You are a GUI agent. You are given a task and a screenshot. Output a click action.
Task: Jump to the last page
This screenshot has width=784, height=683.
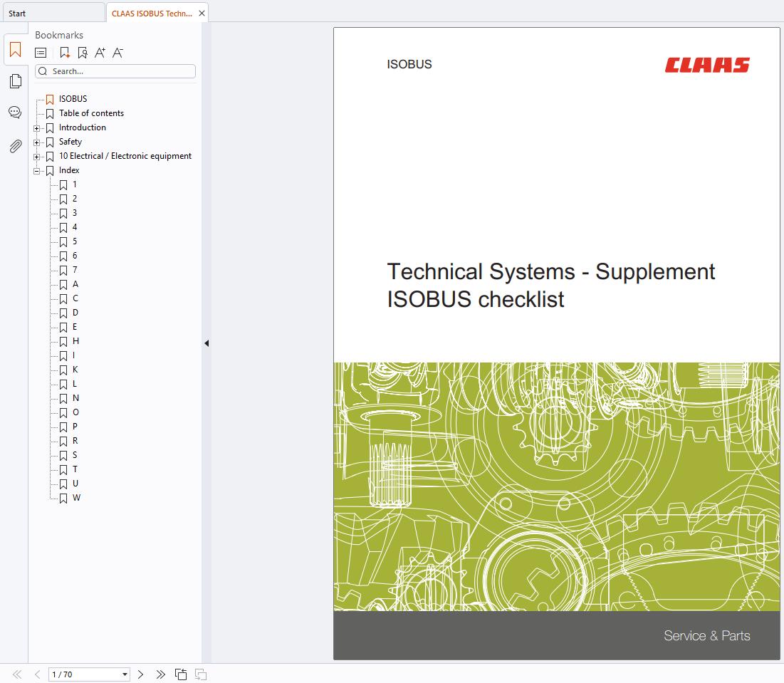coord(160,674)
